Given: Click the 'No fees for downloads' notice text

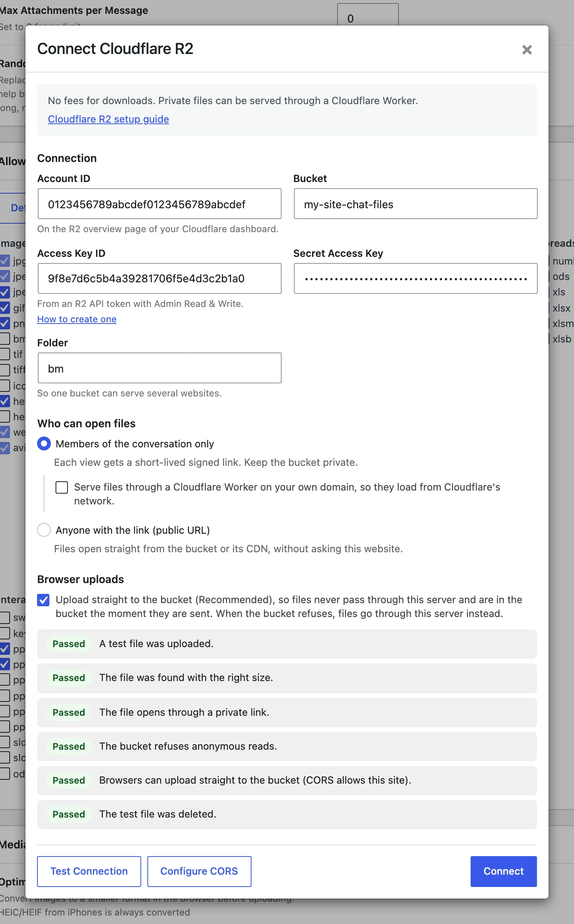Looking at the screenshot, I should (x=233, y=101).
